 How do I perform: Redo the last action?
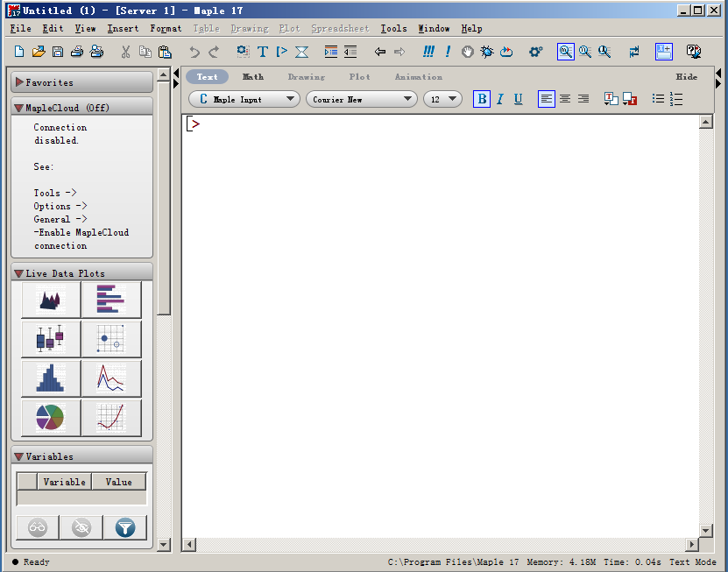coord(214,52)
